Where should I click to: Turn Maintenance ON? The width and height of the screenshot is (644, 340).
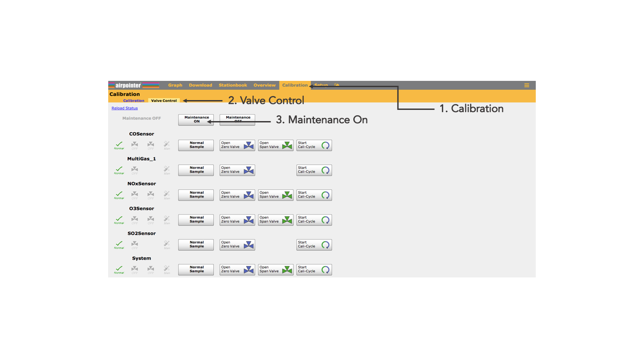tap(196, 119)
